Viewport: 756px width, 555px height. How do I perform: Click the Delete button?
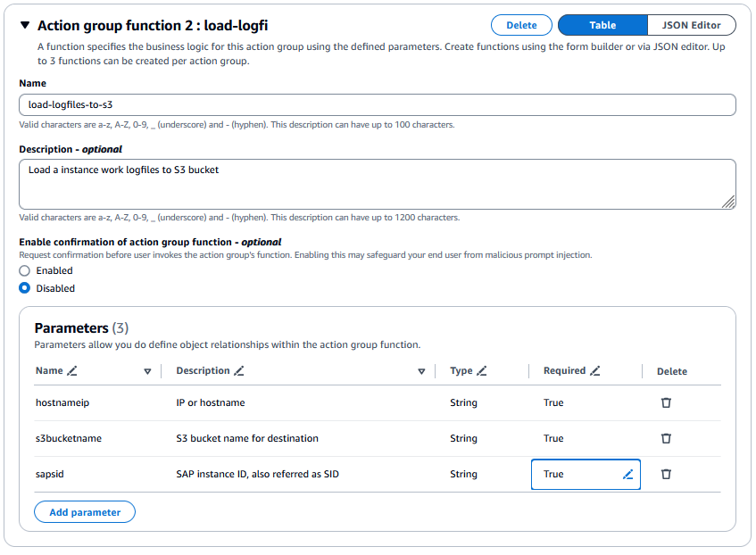(521, 24)
